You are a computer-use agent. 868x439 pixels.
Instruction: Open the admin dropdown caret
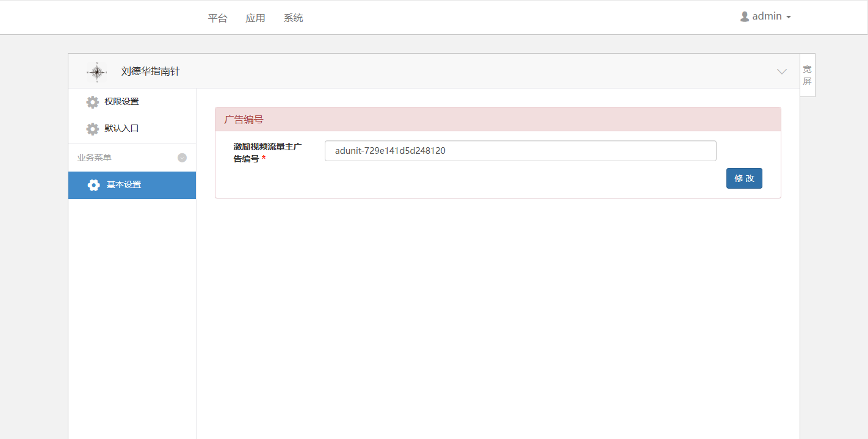pos(789,17)
